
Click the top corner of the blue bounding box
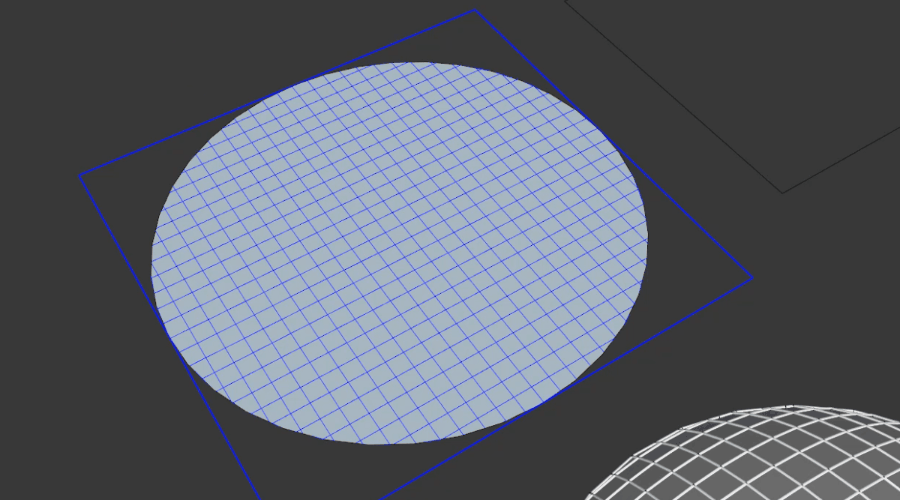(x=475, y=11)
